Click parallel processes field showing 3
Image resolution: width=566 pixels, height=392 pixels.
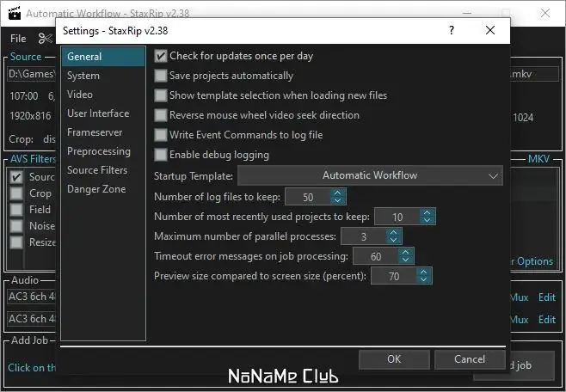tap(364, 236)
